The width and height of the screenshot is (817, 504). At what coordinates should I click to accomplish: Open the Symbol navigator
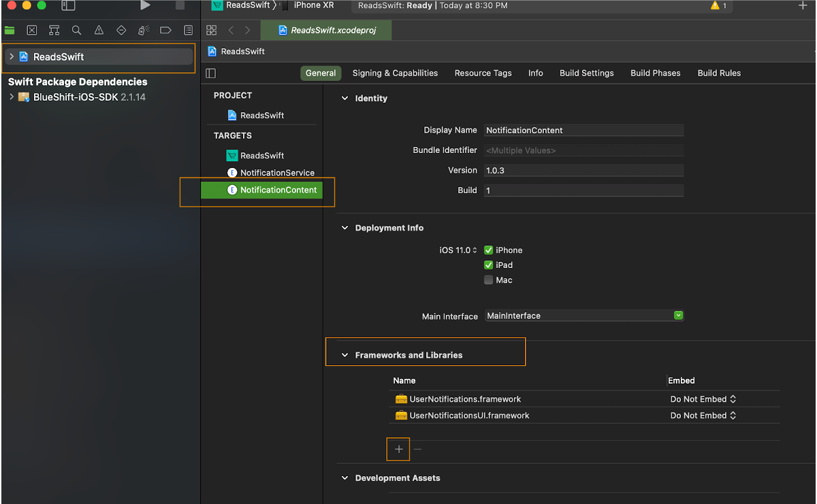[54, 30]
